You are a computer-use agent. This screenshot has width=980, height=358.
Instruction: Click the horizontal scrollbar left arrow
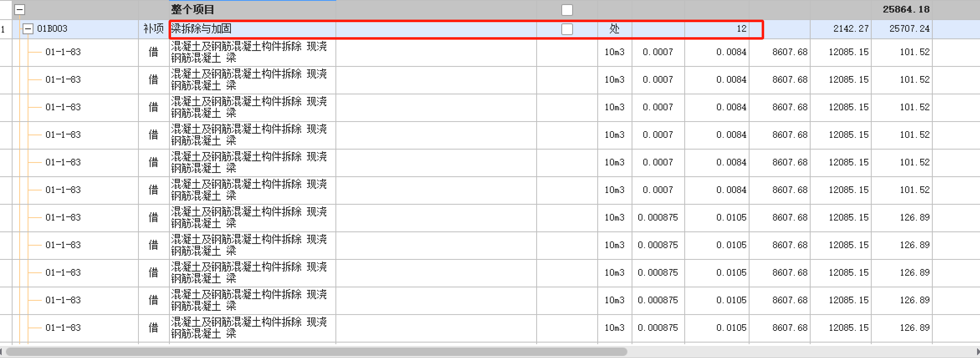(x=2, y=352)
